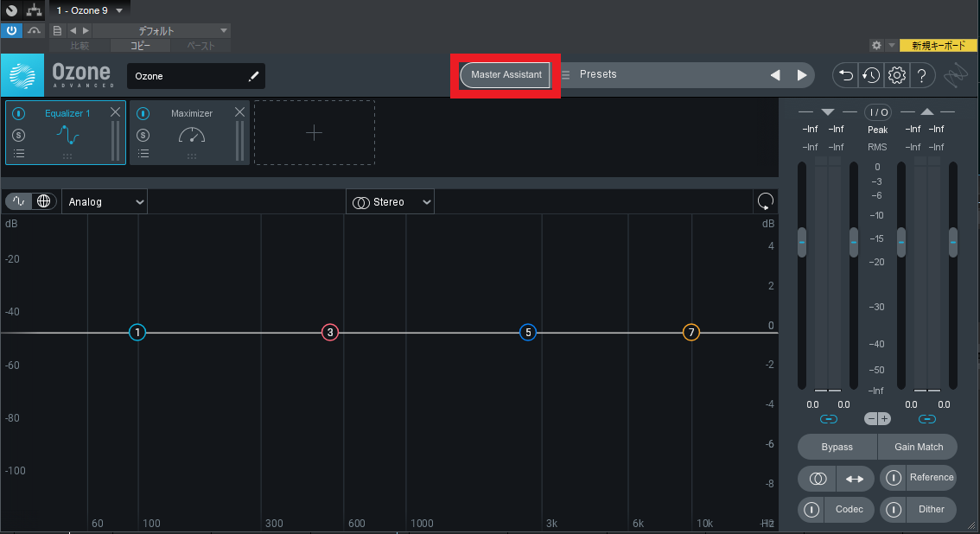980x534 pixels.
Task: Click the iZotope swirl logo icon
Action: [956, 75]
